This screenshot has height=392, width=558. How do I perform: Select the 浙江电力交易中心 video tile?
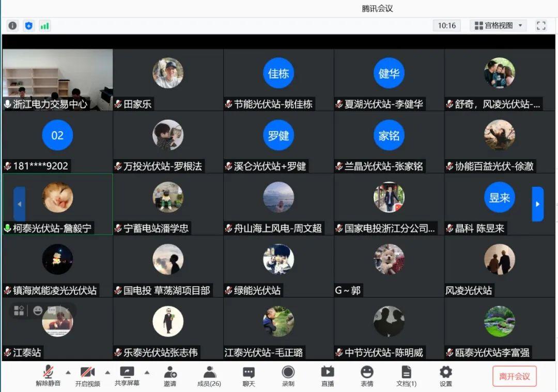pyautogui.click(x=58, y=80)
